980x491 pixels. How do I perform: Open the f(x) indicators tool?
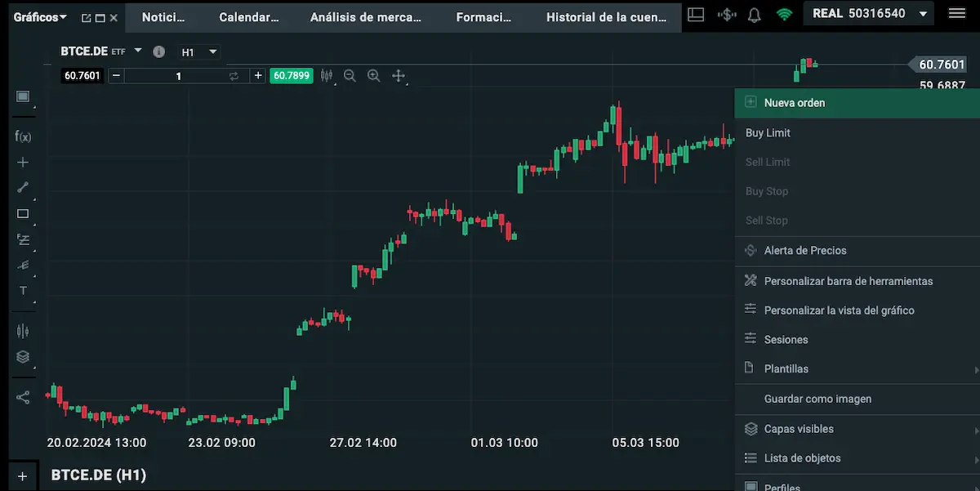point(23,136)
